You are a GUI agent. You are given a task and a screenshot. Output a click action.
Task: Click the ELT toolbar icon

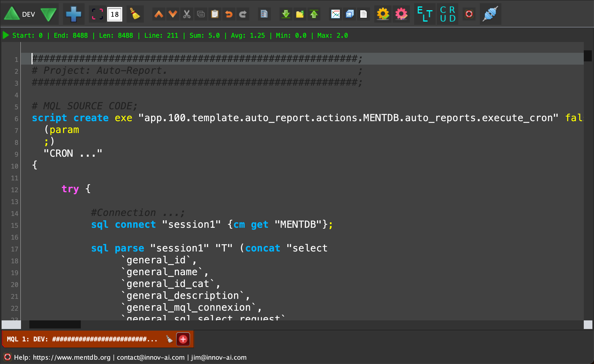point(425,14)
